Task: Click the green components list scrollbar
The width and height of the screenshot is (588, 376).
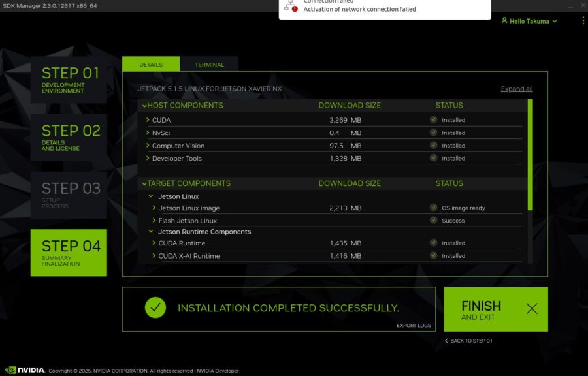Action: 531,154
